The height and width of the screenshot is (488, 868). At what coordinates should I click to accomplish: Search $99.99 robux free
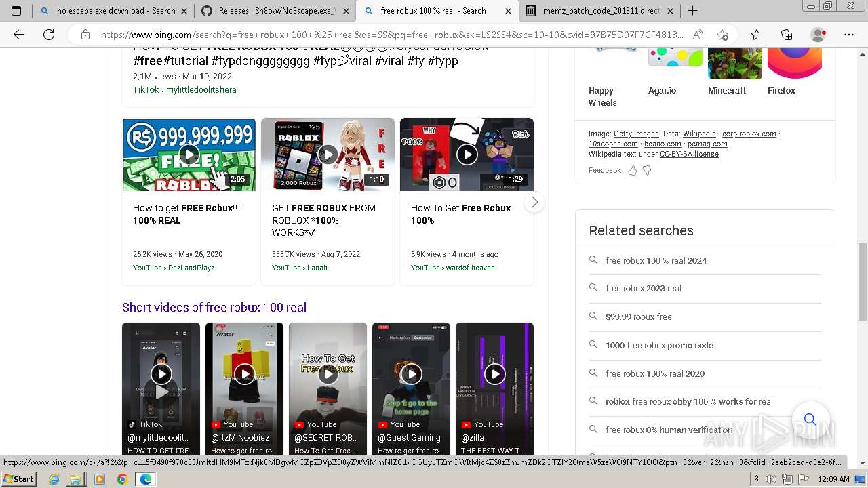tap(639, 317)
